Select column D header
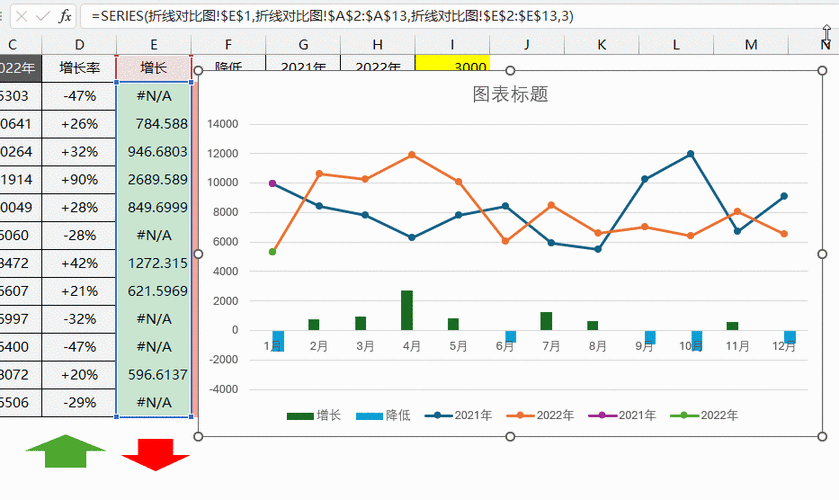The height and width of the screenshot is (500, 839). (x=79, y=45)
